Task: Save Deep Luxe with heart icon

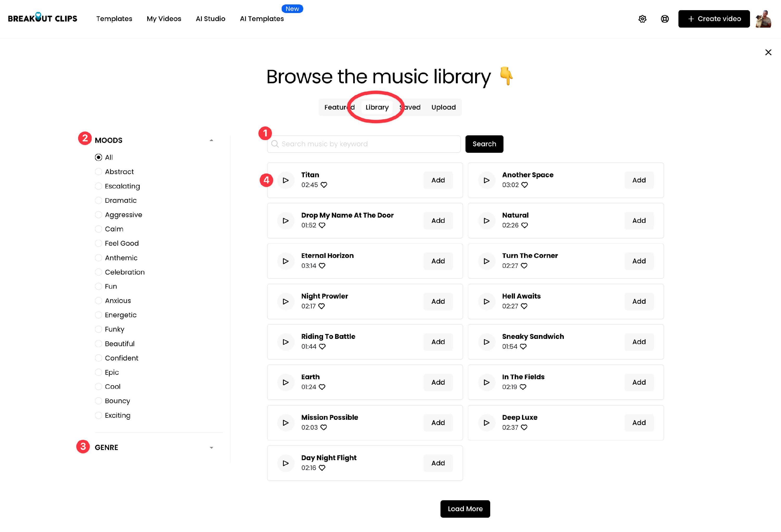Action: pos(524,427)
